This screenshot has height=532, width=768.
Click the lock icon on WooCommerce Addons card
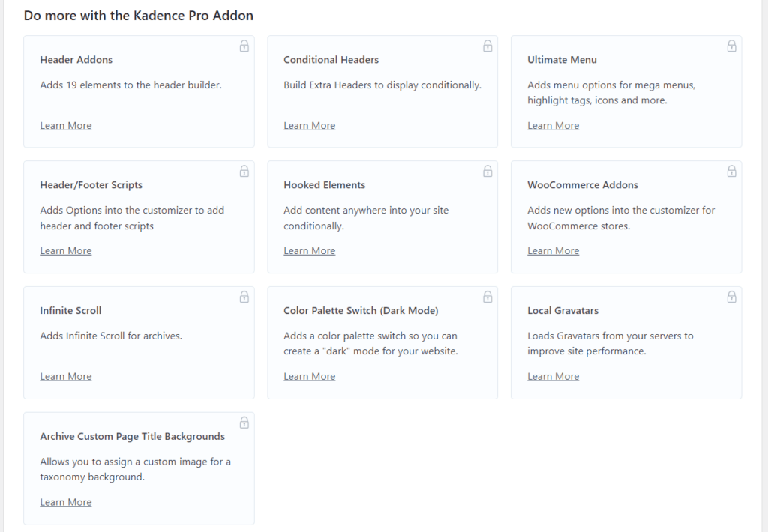(731, 171)
